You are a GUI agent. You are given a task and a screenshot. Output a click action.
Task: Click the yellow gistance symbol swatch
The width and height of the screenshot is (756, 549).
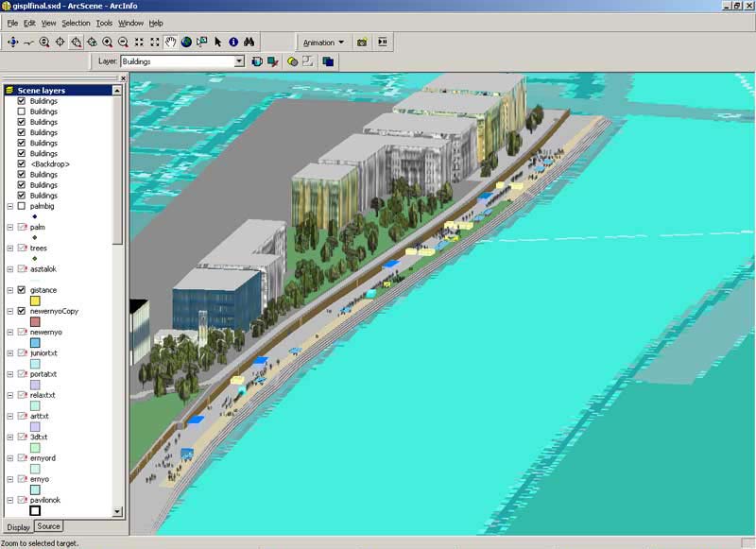[x=35, y=300]
